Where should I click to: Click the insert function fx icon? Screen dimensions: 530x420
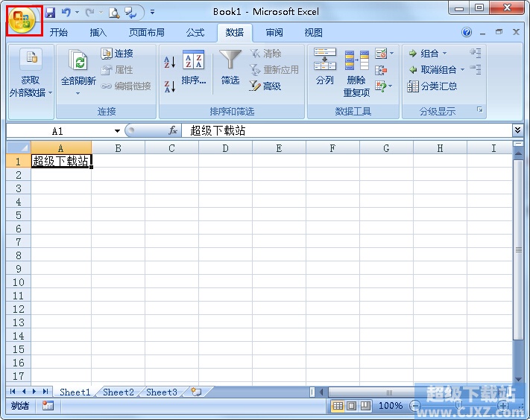click(173, 130)
